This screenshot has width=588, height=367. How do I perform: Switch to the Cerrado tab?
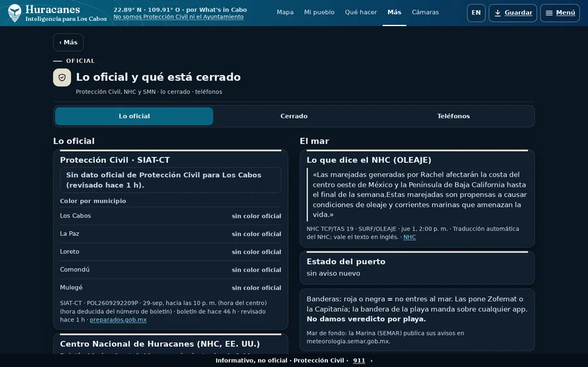293,116
